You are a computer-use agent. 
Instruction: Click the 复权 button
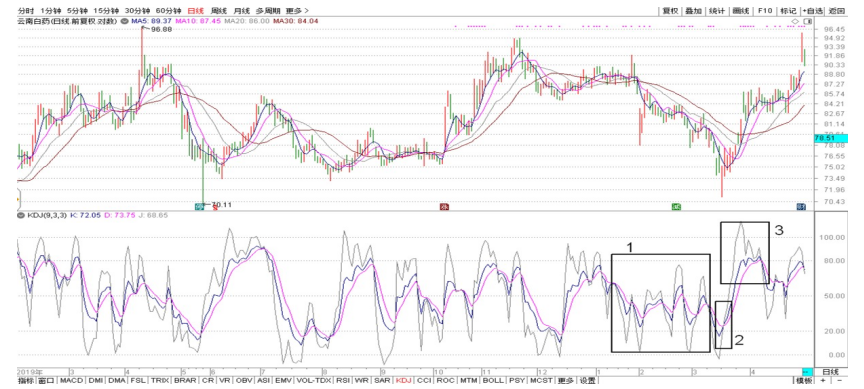click(670, 10)
